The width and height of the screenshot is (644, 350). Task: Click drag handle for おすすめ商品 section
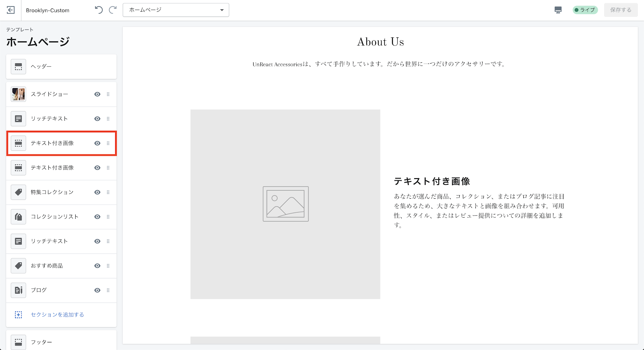[108, 266]
